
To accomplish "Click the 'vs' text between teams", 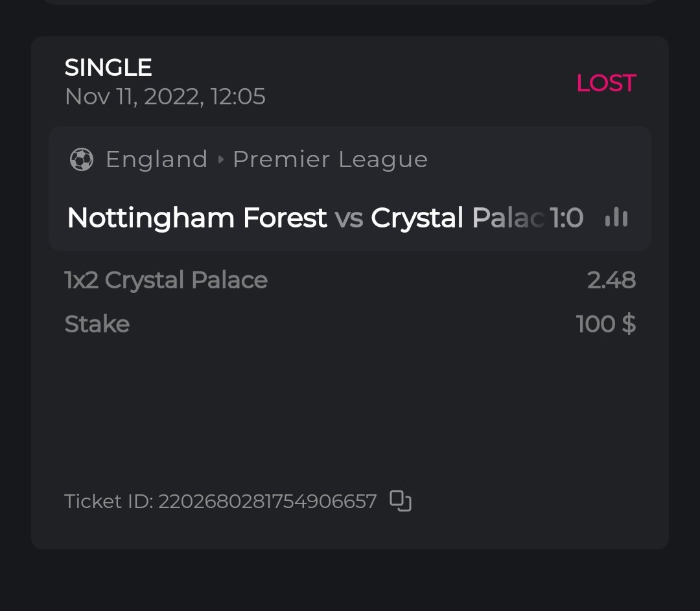I will point(349,218).
